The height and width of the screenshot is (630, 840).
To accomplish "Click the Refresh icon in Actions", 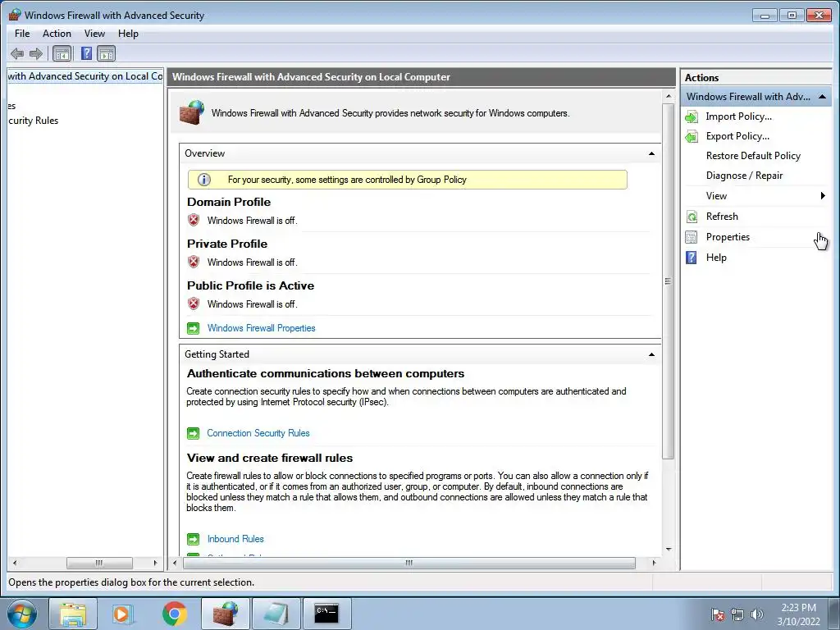I will point(692,217).
